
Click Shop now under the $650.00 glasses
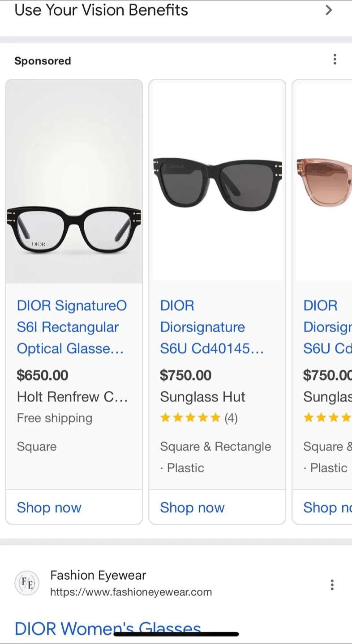click(49, 508)
